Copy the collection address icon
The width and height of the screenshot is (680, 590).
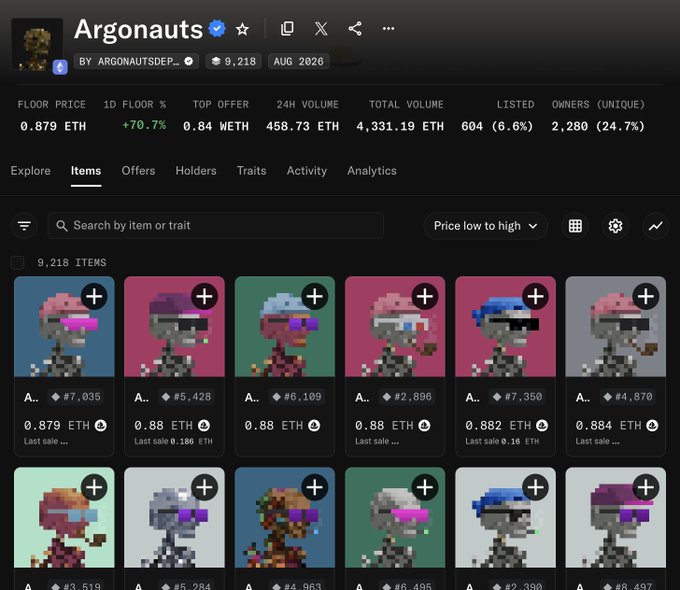pyautogui.click(x=287, y=29)
